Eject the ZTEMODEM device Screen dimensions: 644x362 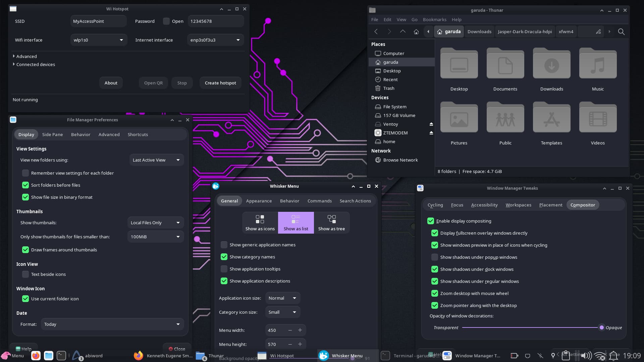click(x=431, y=133)
